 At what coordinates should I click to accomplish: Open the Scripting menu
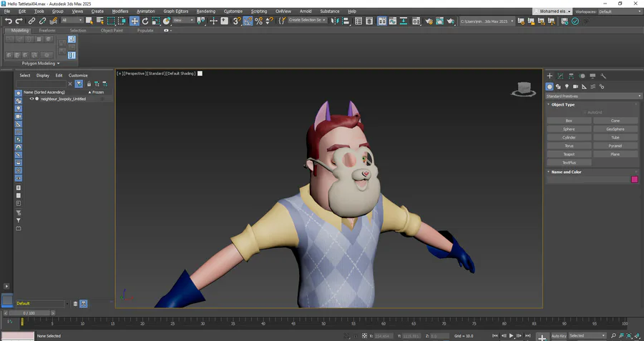[259, 11]
